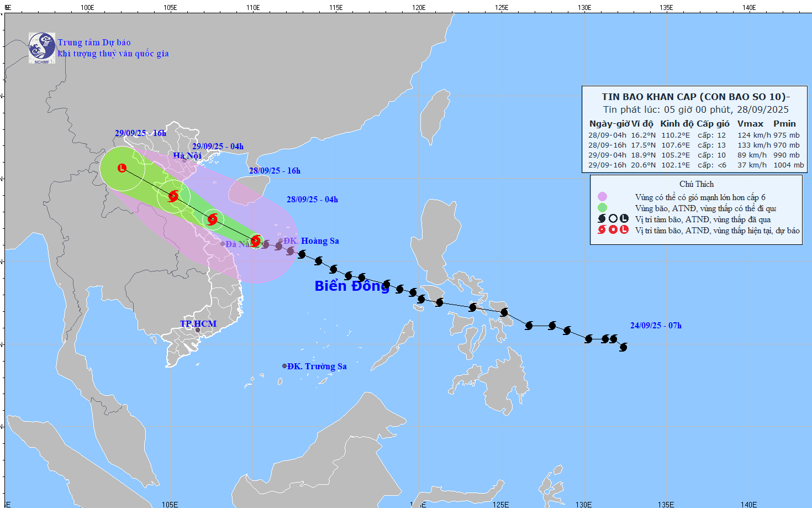Click the black hollow circle in the legend
Image resolution: width=812 pixels, height=508 pixels.
[613, 219]
